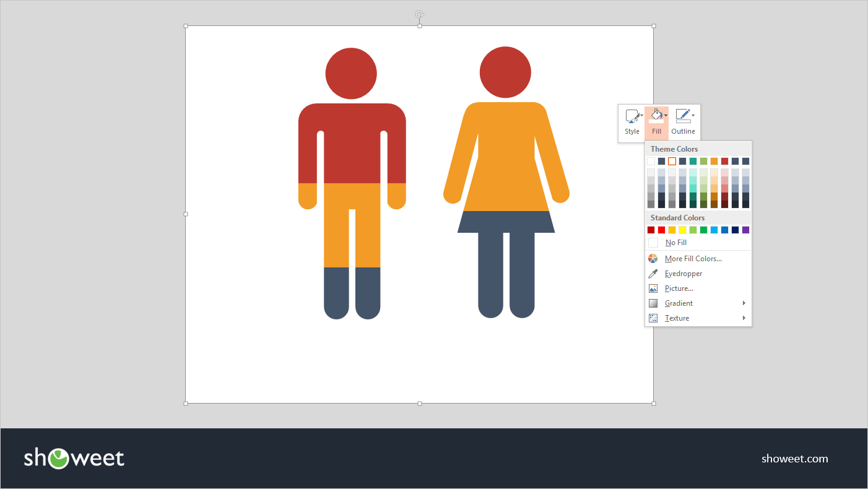The height and width of the screenshot is (489, 868).
Task: Select the No Fill option
Action: click(675, 243)
